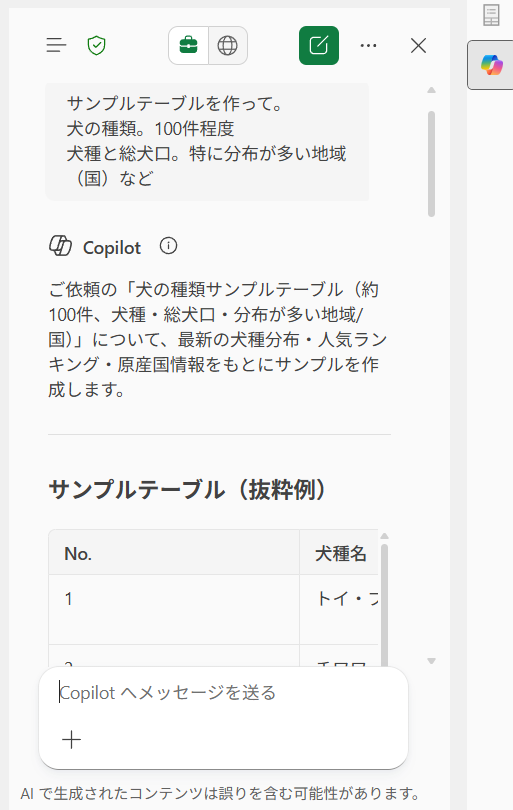This screenshot has width=513, height=810.
Task: Click the plus attach button in message box
Action: click(71, 740)
